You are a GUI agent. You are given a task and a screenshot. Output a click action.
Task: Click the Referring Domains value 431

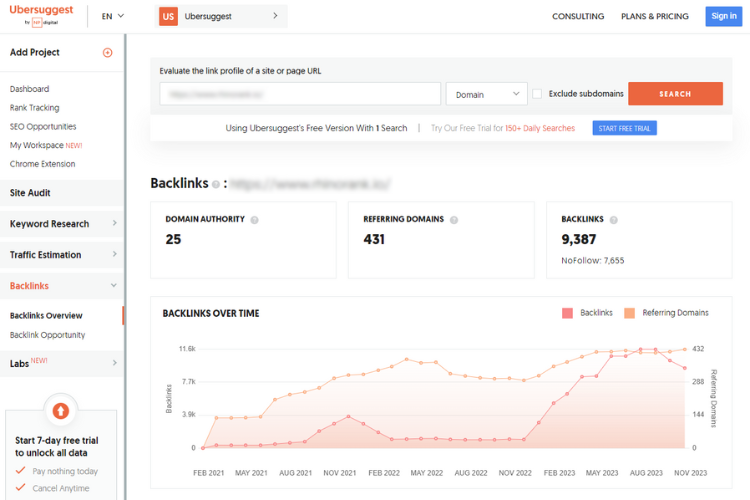click(374, 239)
